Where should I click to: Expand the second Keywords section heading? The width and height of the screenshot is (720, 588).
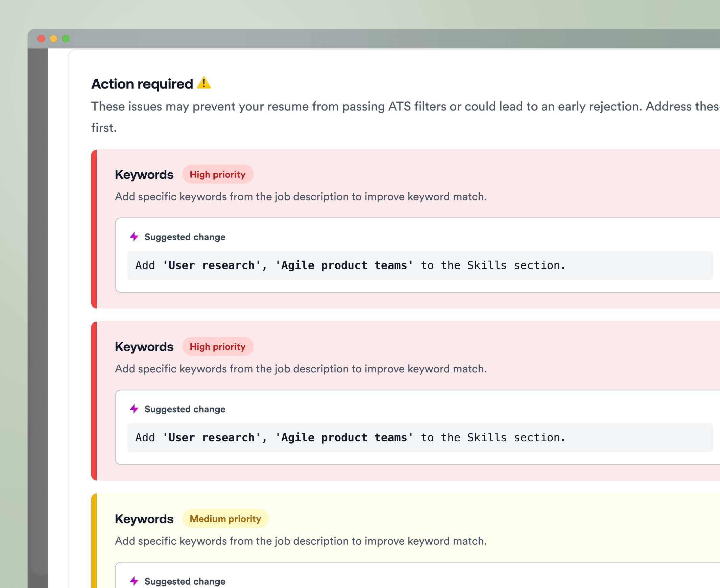point(144,346)
